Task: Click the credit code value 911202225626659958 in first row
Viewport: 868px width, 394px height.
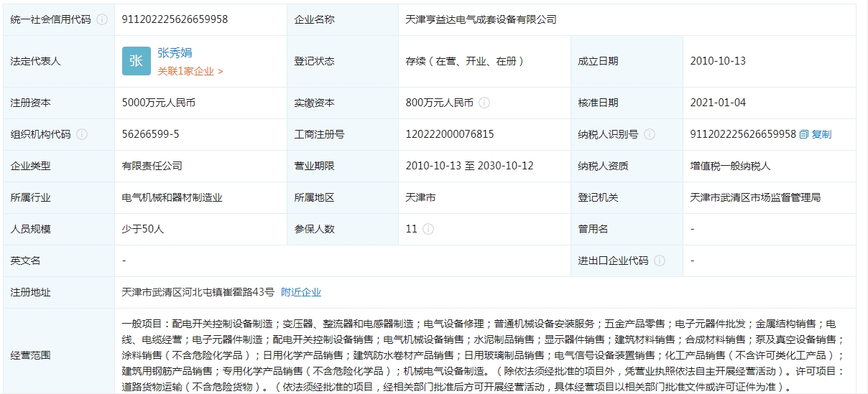Action: point(175,19)
